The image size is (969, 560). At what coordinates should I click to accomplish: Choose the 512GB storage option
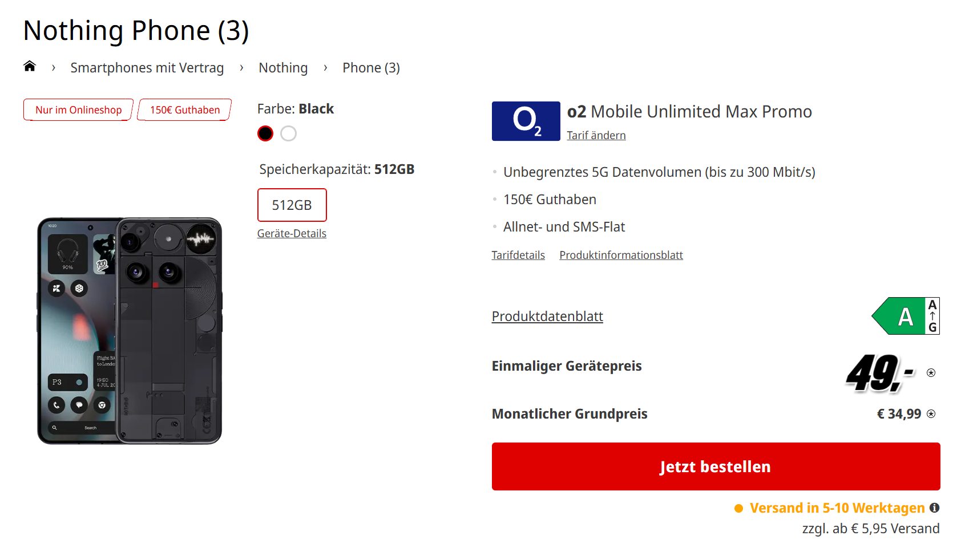292,205
